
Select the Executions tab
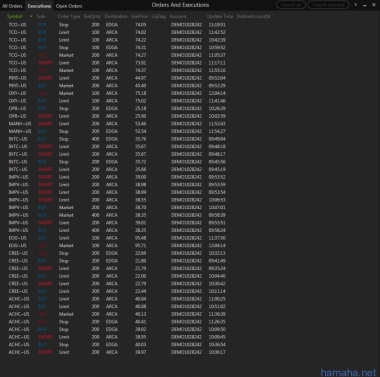click(x=39, y=6)
